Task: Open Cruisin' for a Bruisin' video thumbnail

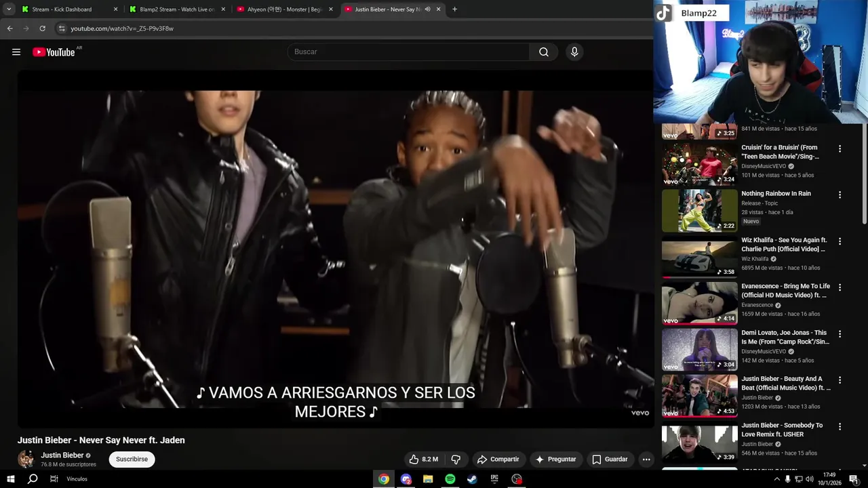Action: pyautogui.click(x=699, y=164)
